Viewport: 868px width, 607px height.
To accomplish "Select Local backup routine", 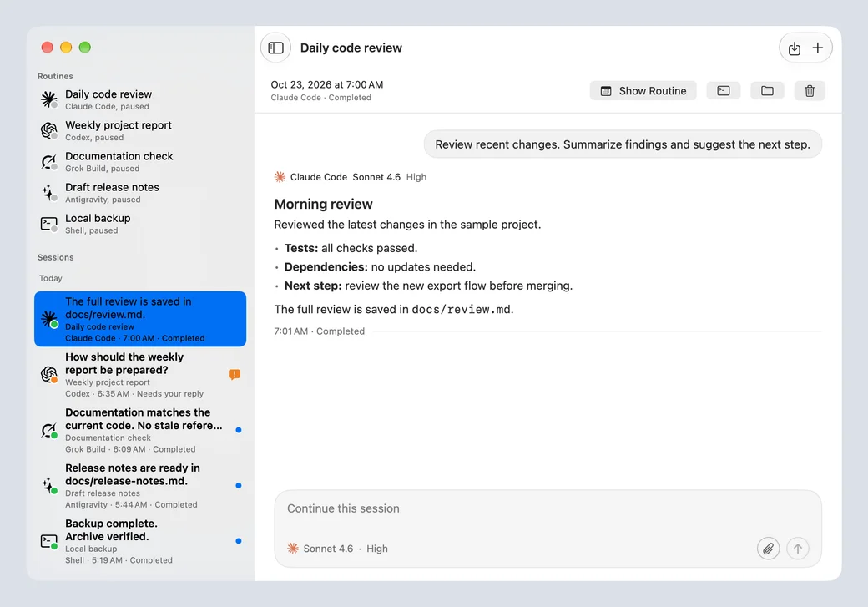I will (140, 224).
